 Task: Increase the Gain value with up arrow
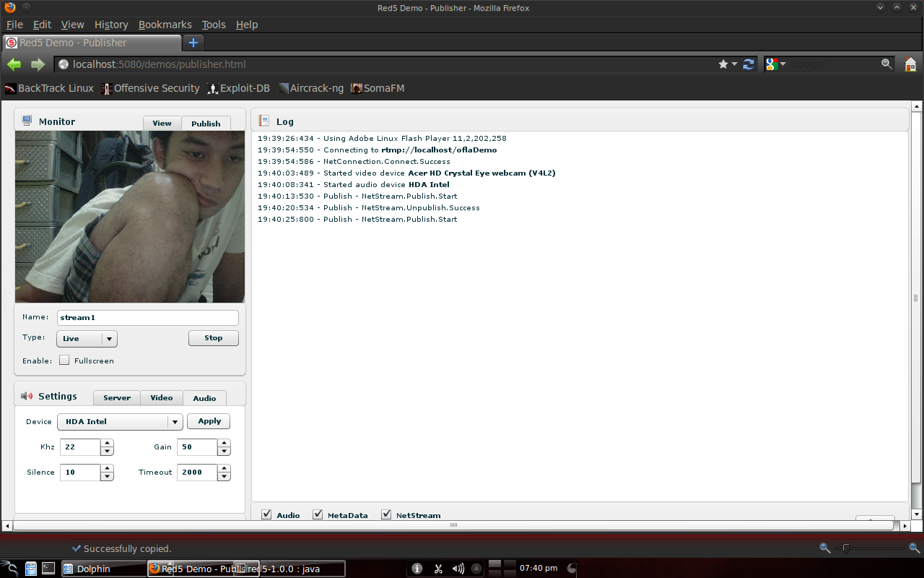[224, 443]
